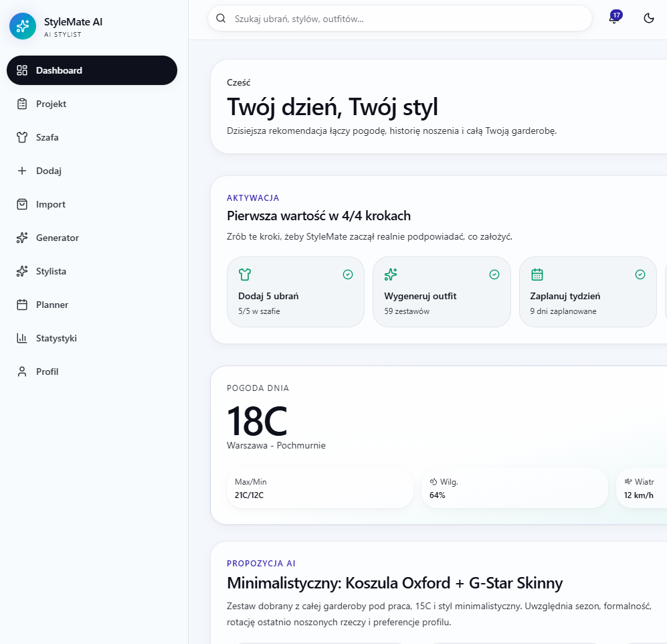Click the Import shopping bag icon
The image size is (667, 644).
click(22, 204)
